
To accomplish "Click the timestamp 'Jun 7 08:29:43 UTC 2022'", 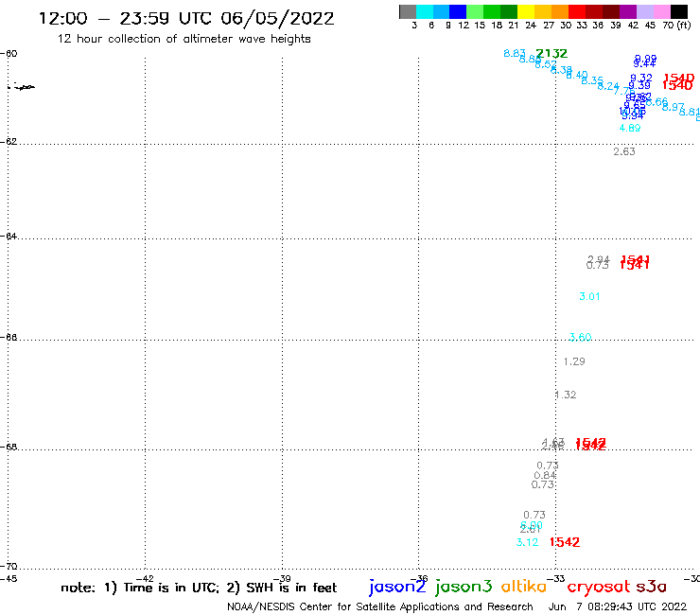I will click(x=618, y=606).
